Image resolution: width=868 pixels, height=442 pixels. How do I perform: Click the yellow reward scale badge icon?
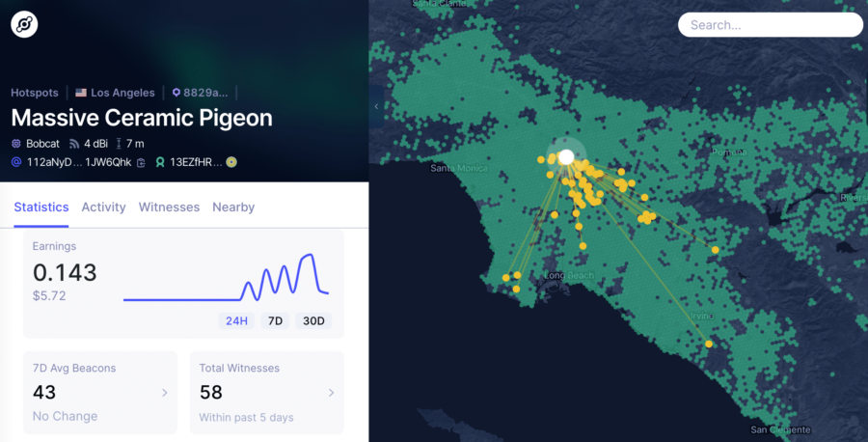coord(231,162)
